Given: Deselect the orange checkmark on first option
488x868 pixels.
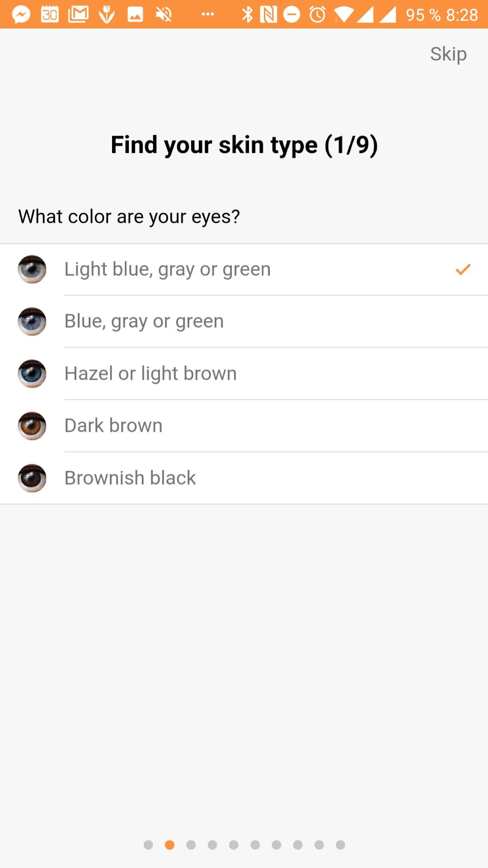Looking at the screenshot, I should pos(463,269).
